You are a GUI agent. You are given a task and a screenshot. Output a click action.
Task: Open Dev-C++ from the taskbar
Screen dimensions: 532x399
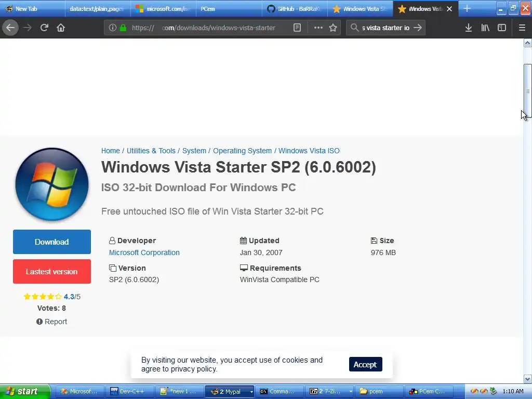tap(129, 392)
